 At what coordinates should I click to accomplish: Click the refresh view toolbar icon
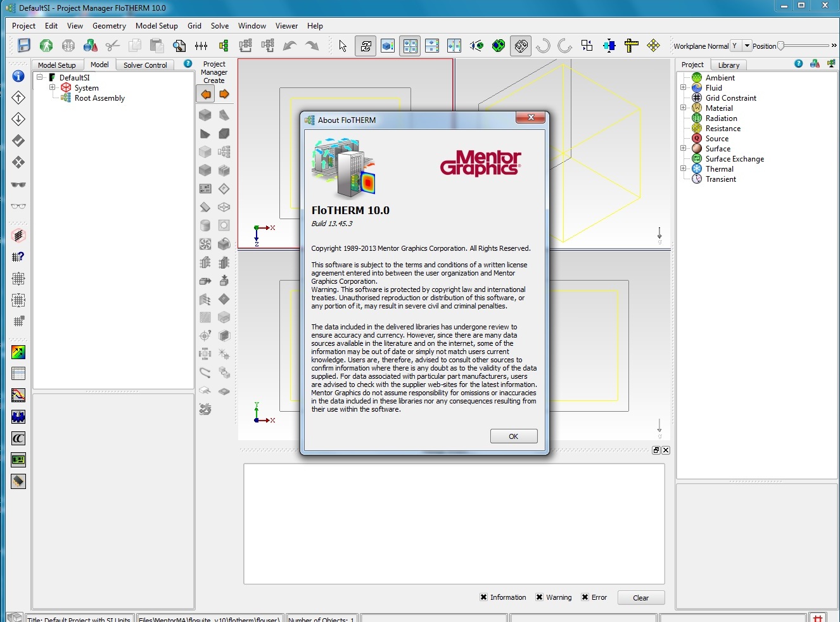(x=366, y=46)
